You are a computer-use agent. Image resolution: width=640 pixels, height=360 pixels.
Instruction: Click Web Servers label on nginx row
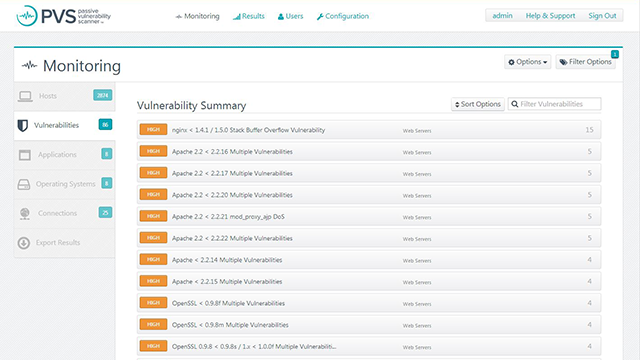pos(417,131)
